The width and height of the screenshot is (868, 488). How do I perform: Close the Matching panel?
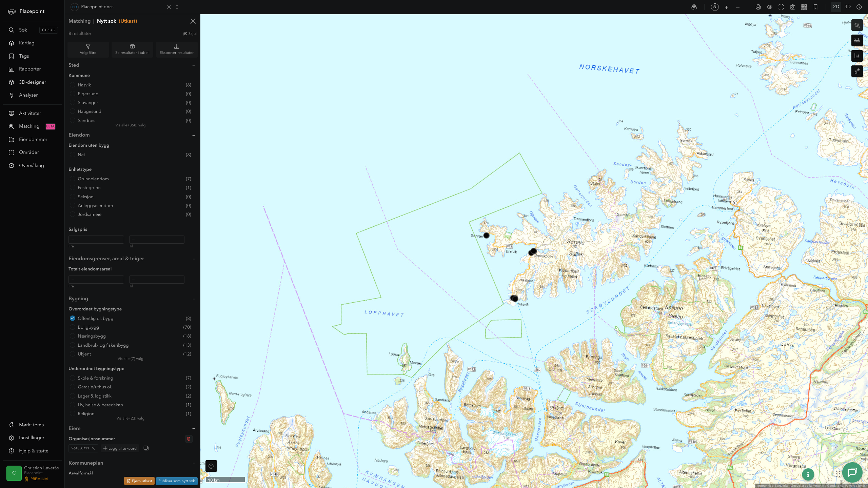pyautogui.click(x=193, y=21)
